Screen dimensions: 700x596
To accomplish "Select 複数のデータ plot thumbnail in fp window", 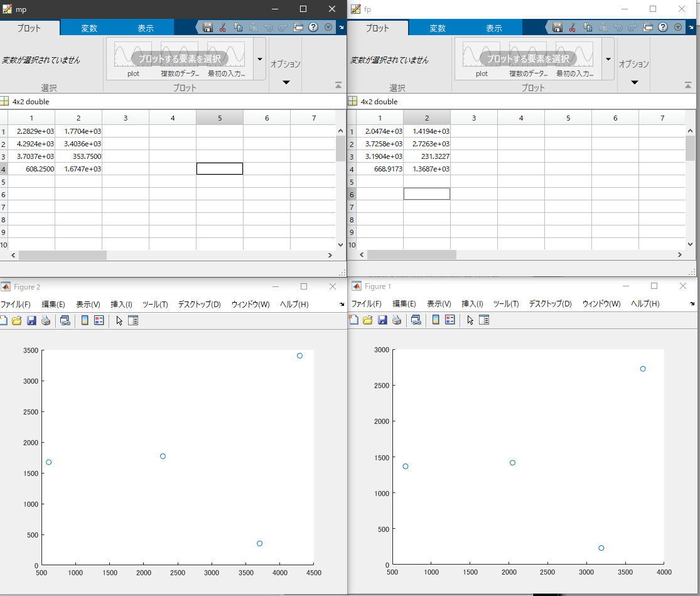I will click(528, 60).
